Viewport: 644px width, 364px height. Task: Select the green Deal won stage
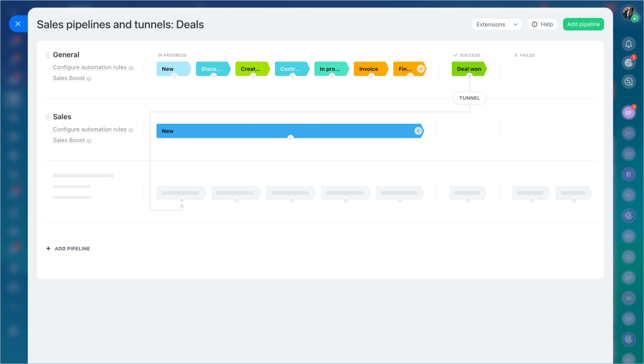[469, 69]
